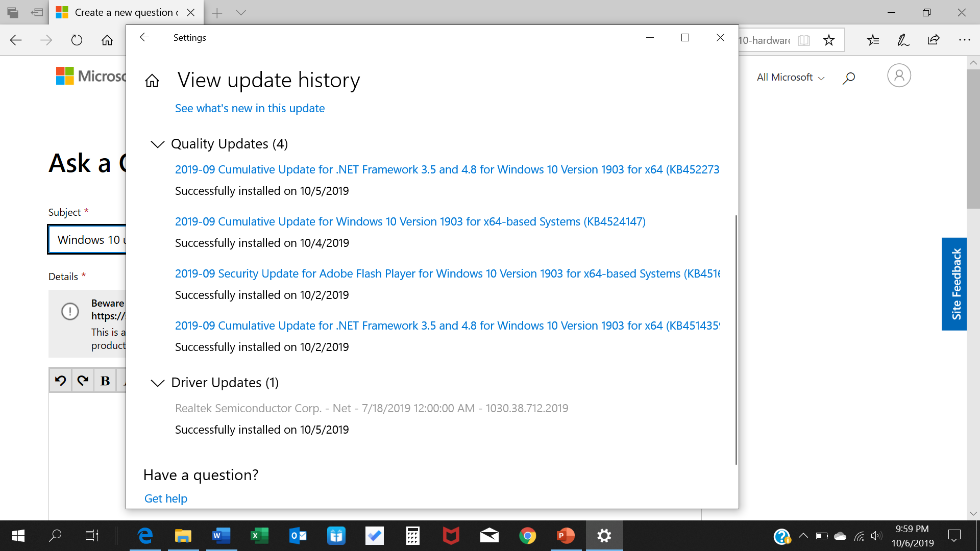Toggle bold in editor toolbar
The width and height of the screenshot is (980, 551).
105,381
